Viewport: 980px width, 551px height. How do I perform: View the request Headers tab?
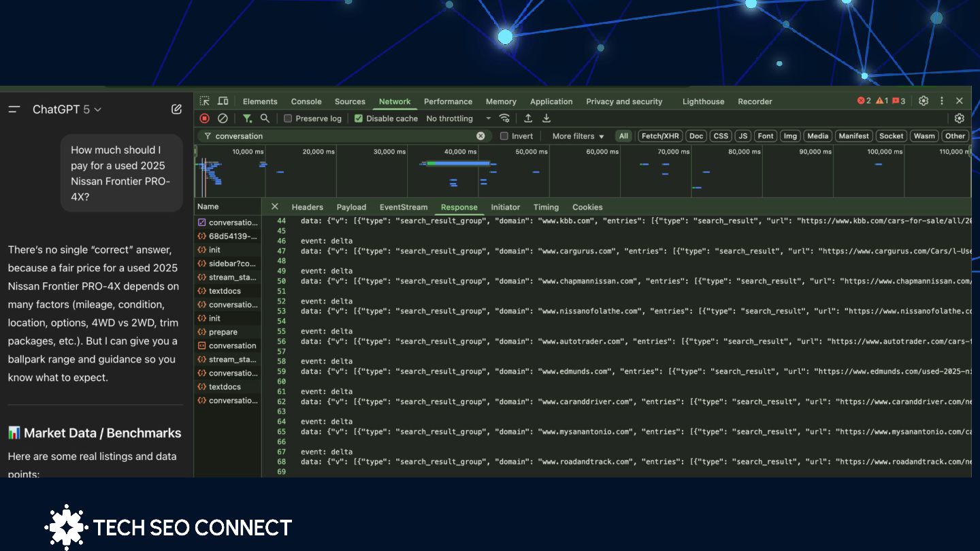point(307,207)
